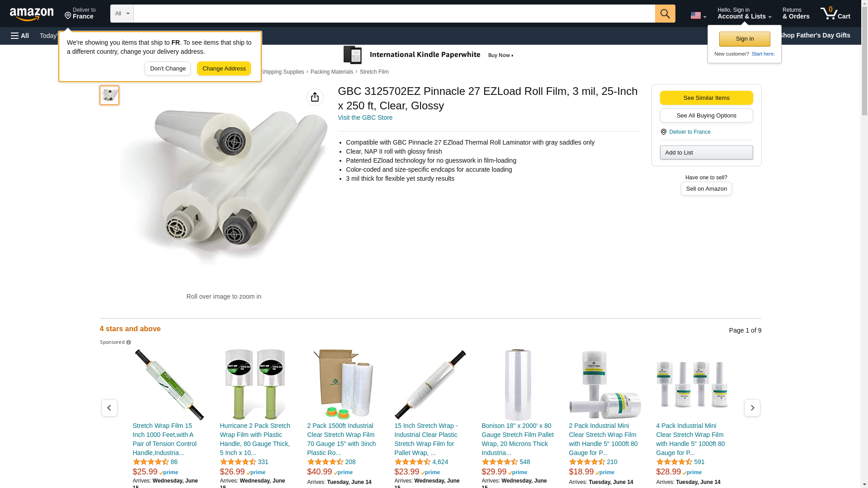Viewport: 868px width, 488px height.
Task: Click into the search input field
Action: pos(394,14)
